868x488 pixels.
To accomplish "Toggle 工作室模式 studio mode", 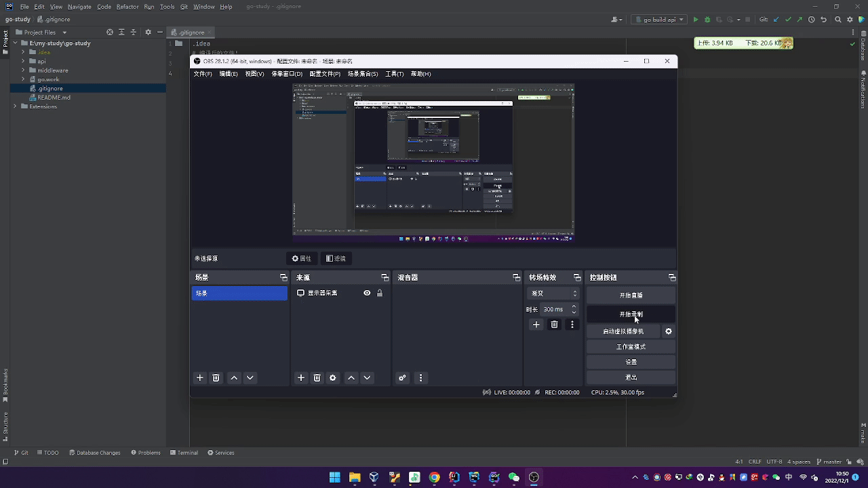I will click(631, 347).
